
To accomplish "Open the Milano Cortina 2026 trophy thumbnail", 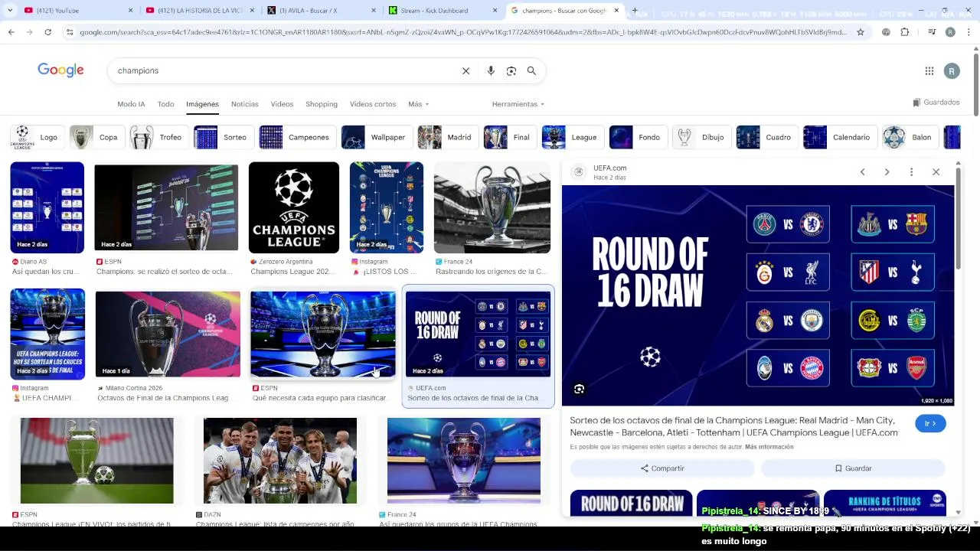I will 168,334.
